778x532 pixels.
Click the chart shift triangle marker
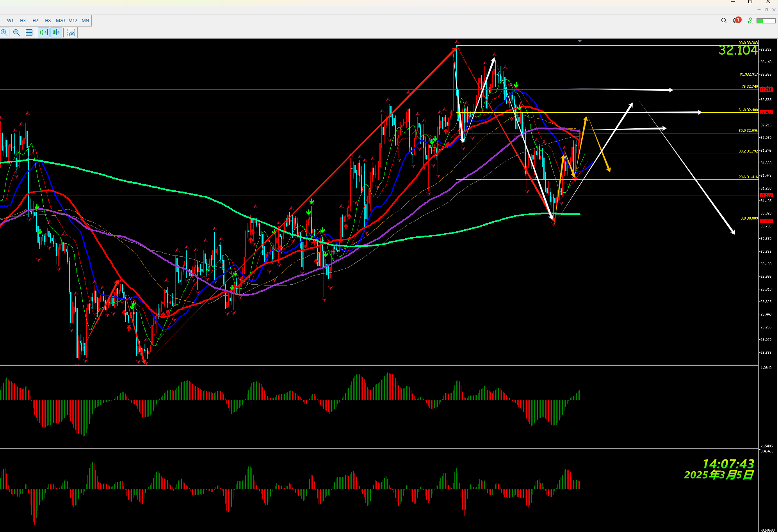[580, 41]
